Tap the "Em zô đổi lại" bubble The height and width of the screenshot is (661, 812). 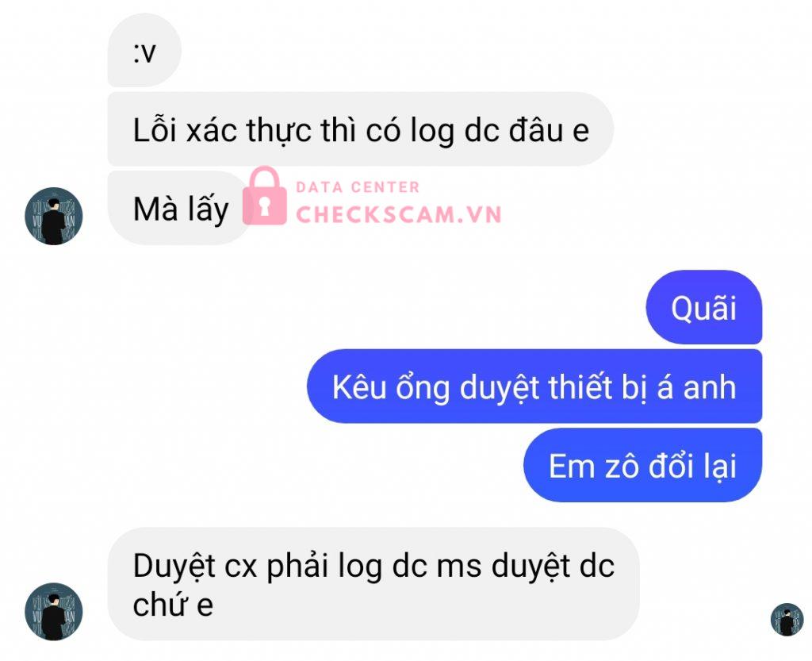coord(642,465)
